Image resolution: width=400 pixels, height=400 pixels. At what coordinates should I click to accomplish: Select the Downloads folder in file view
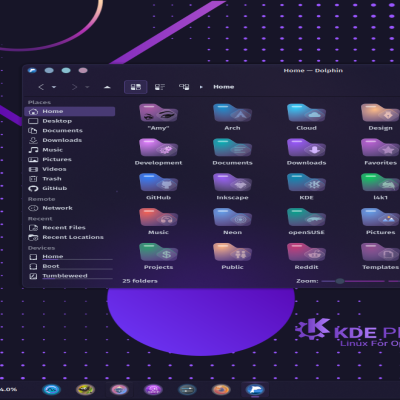(x=306, y=148)
